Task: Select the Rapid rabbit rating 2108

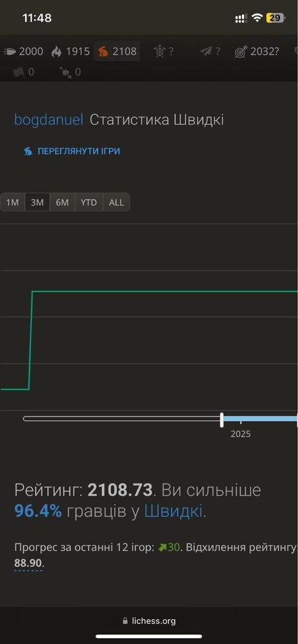Action: [x=117, y=52]
